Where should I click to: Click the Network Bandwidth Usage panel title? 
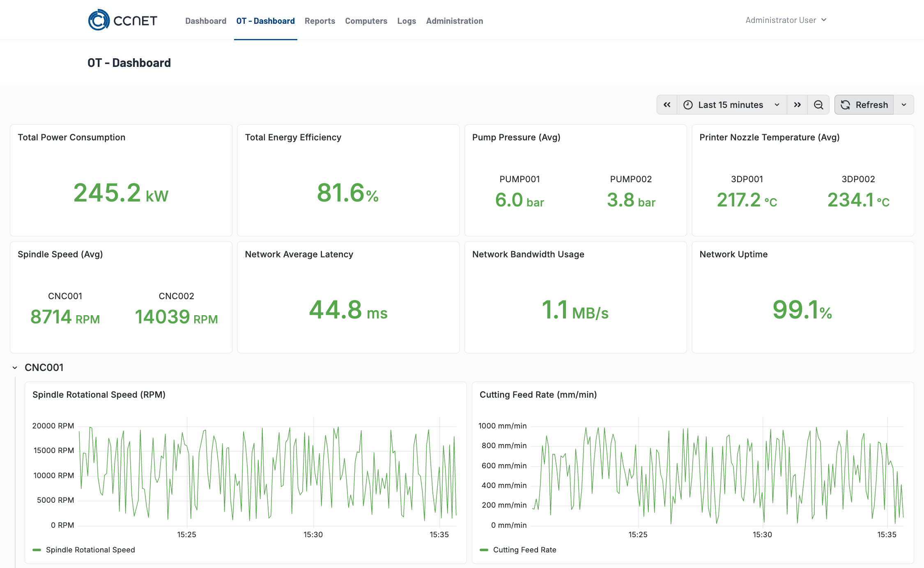[x=528, y=254]
